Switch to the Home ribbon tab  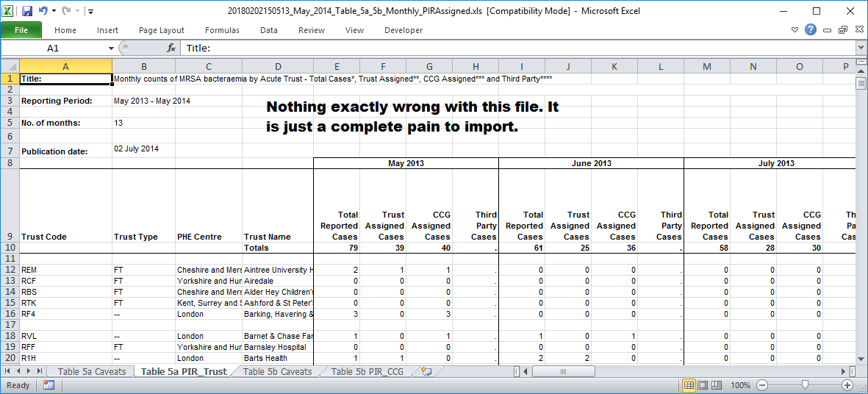point(65,30)
